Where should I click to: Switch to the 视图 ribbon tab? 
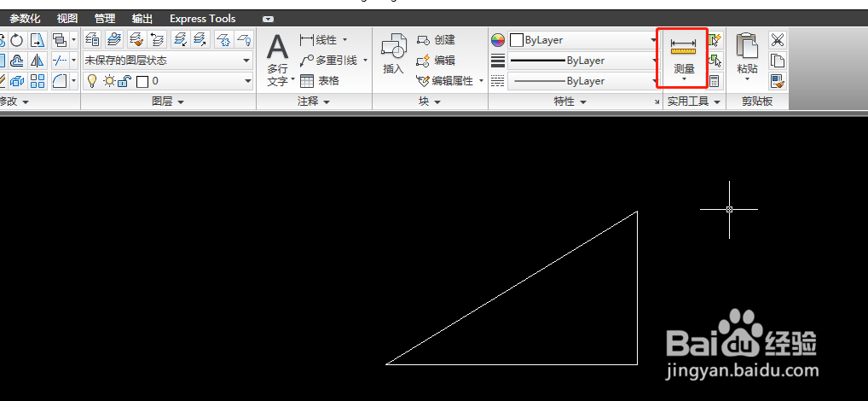click(67, 18)
